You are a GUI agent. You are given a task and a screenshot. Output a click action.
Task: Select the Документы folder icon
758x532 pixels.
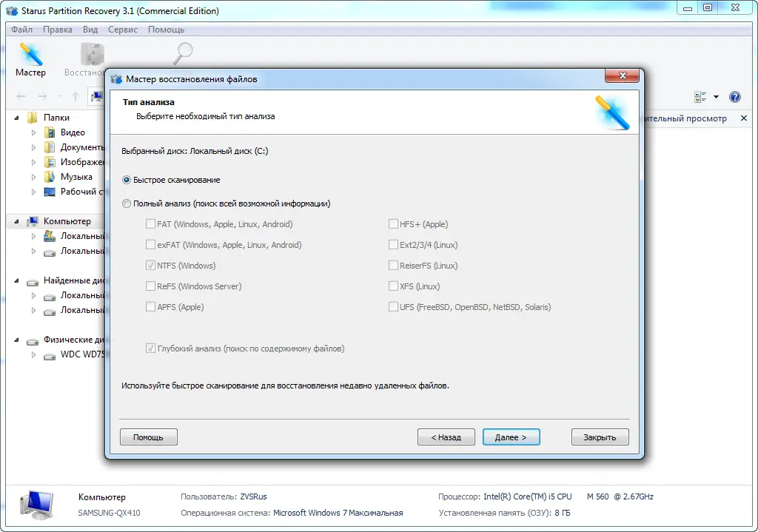[x=50, y=147]
